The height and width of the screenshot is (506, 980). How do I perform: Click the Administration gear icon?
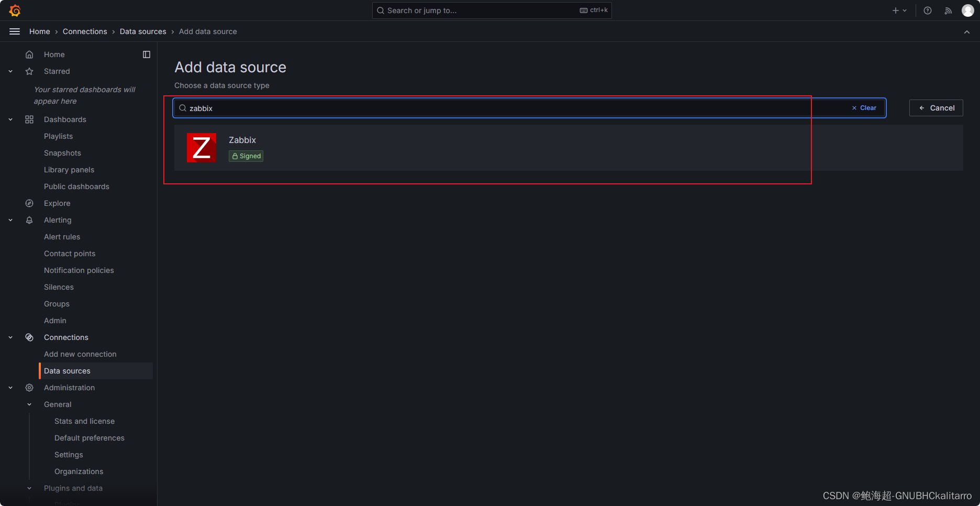29,388
